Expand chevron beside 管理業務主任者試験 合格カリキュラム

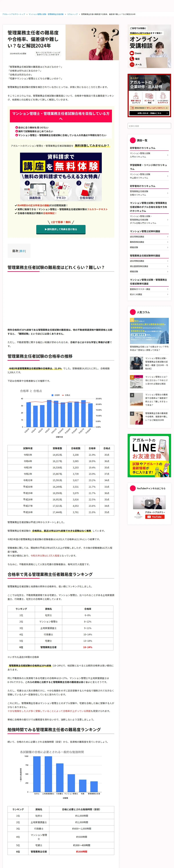coord(168,193)
